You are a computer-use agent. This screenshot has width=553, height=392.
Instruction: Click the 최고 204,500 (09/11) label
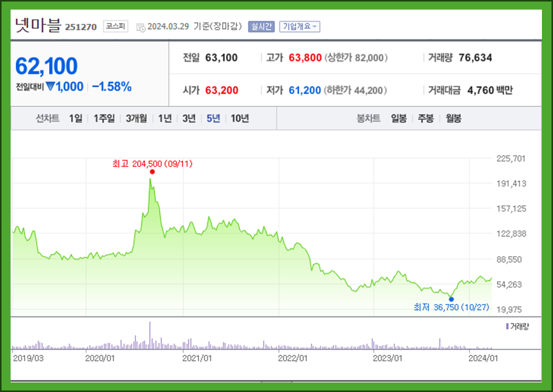(152, 164)
